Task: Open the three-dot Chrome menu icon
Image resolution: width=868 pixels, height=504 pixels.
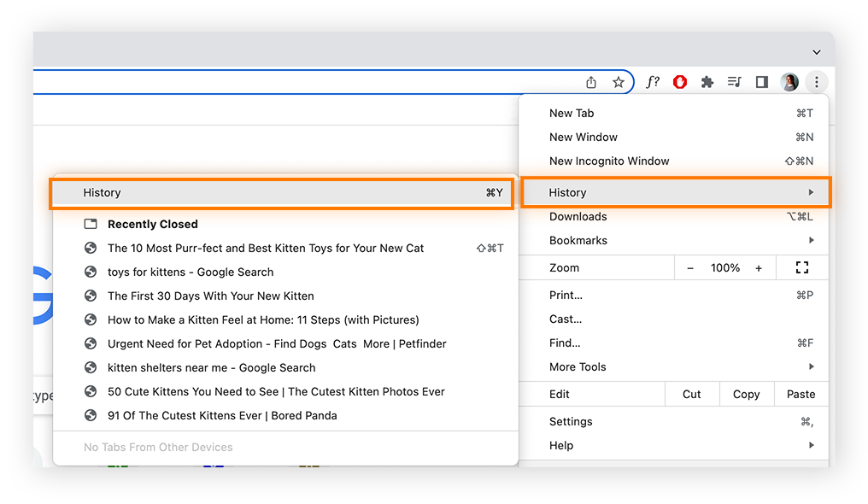Action: tap(817, 82)
